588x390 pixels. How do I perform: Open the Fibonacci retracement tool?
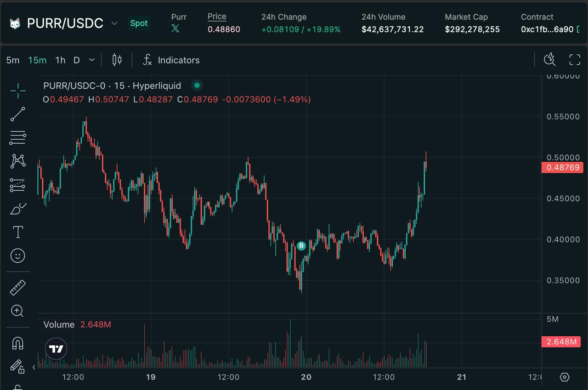click(18, 137)
